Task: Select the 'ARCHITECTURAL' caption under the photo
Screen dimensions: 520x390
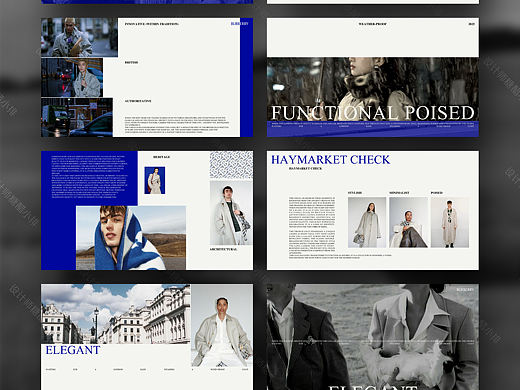Action: pyautogui.click(x=223, y=249)
